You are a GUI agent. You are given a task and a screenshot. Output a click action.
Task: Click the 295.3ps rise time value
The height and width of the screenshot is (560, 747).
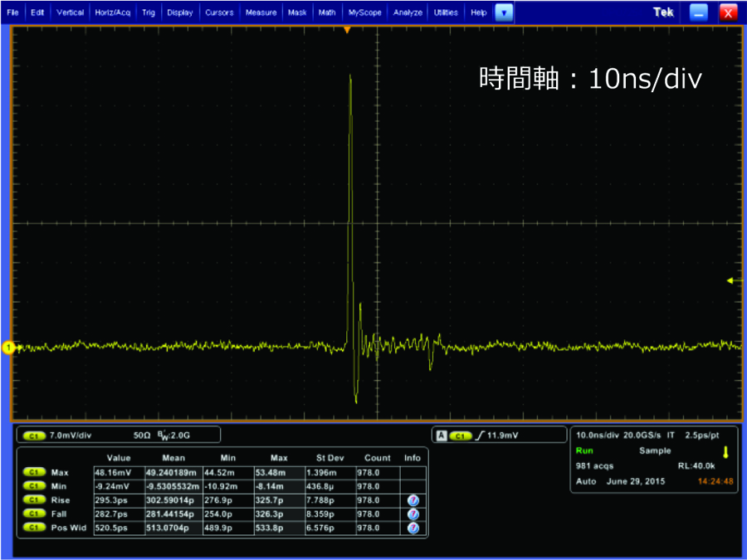click(x=119, y=500)
